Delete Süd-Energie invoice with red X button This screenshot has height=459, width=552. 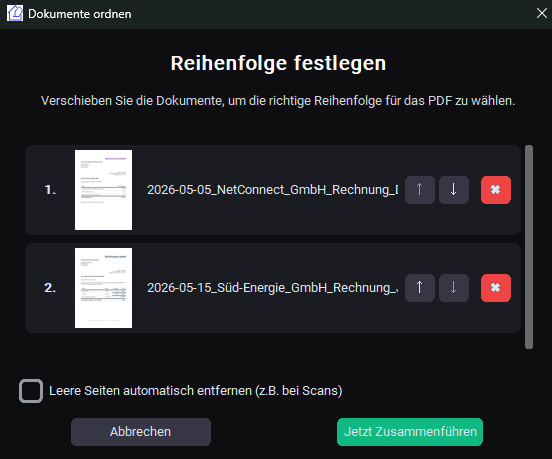coord(496,288)
